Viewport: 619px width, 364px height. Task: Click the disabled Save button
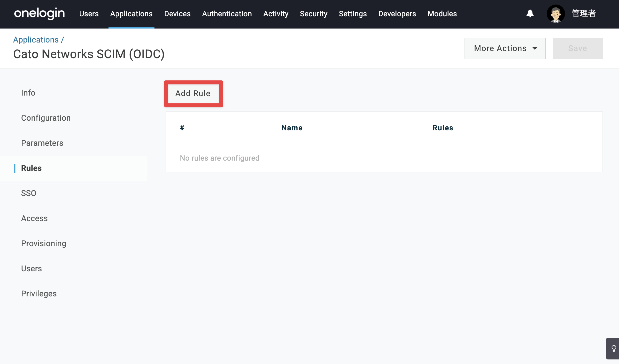[x=578, y=48]
